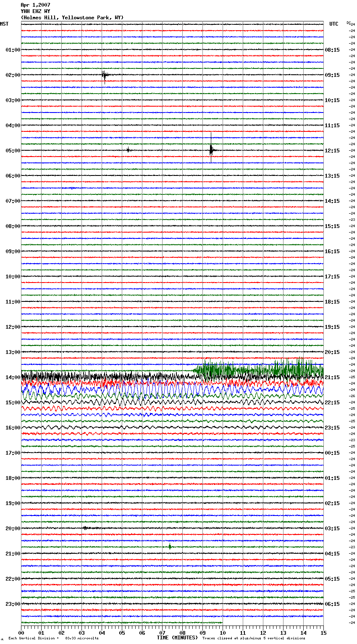357x644 pixels.
Task: Click the "15" minute tick label on bottom axis
Action: click(323, 633)
